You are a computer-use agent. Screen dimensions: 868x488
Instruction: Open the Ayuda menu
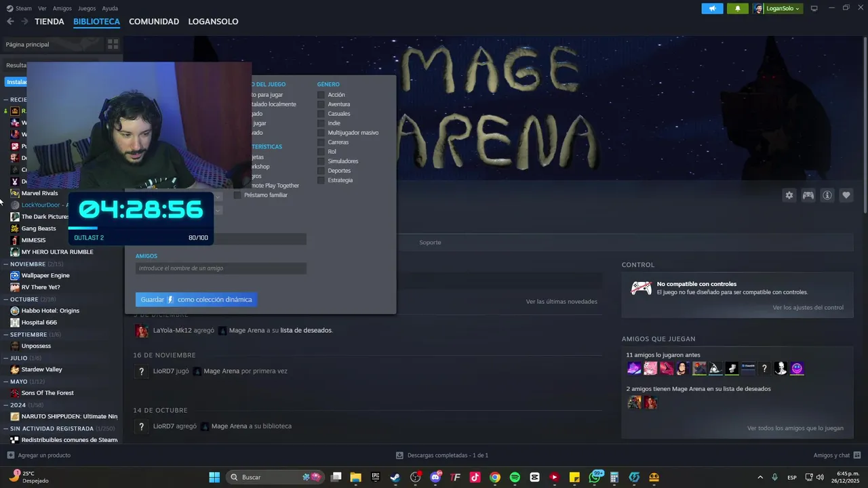[110, 8]
